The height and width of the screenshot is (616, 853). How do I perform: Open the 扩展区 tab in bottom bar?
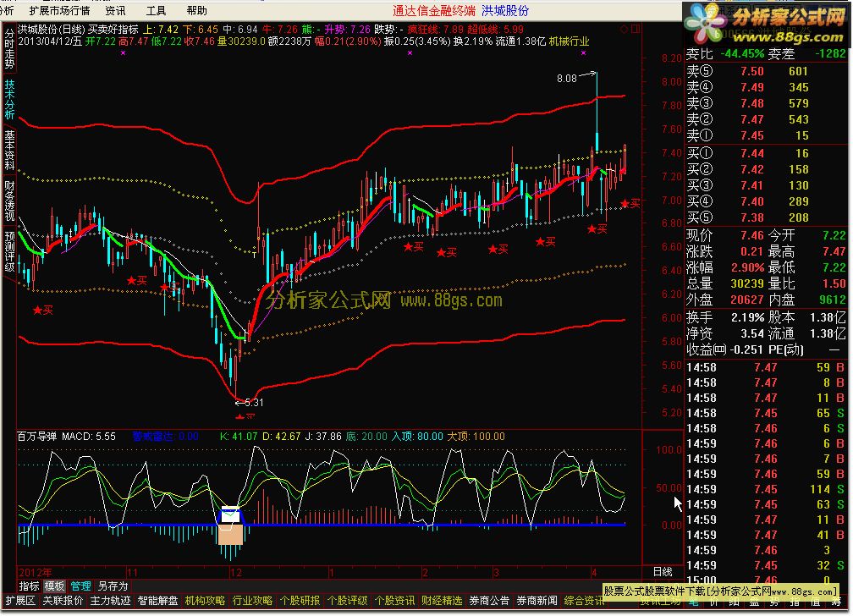tap(20, 601)
